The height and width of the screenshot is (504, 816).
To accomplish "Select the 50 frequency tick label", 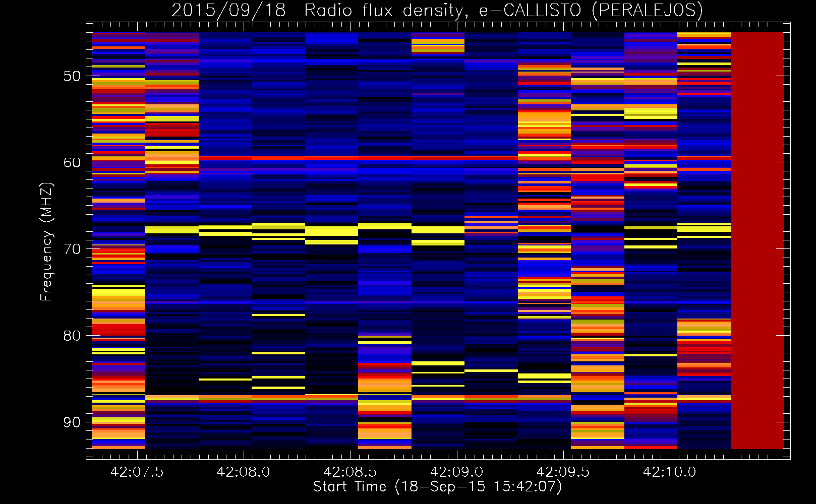I will pos(72,76).
